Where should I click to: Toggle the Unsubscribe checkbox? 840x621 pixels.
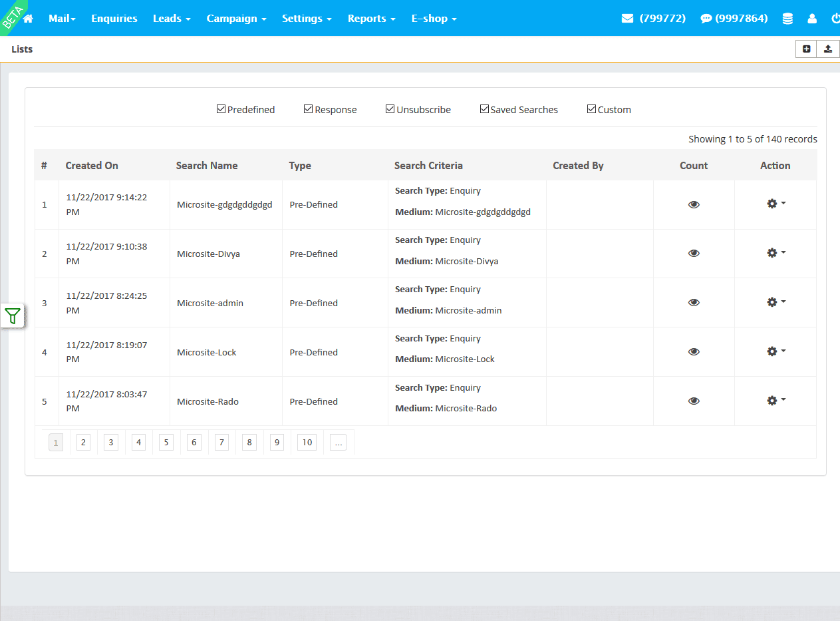pos(390,109)
